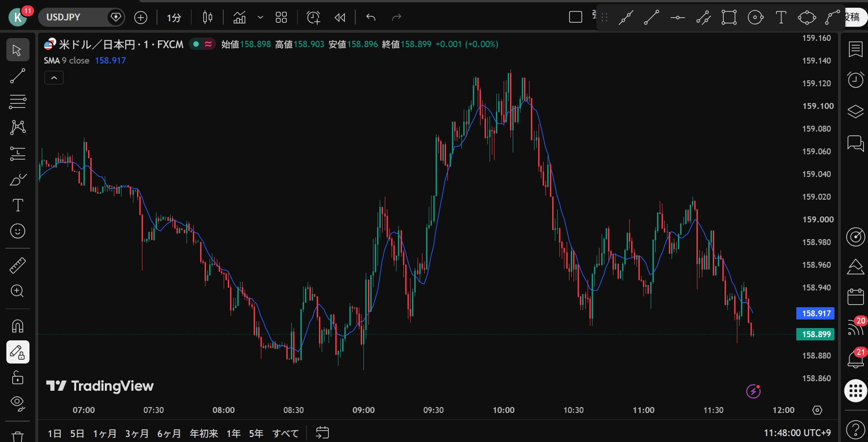
Task: Select the trend line drawing tool
Action: click(x=18, y=76)
